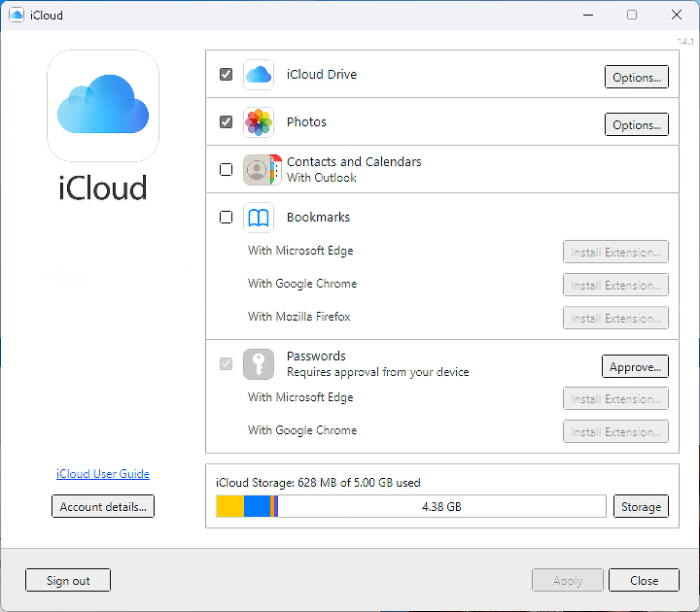Click the 4.38 GB free storage area
This screenshot has height=612, width=700.
point(441,506)
